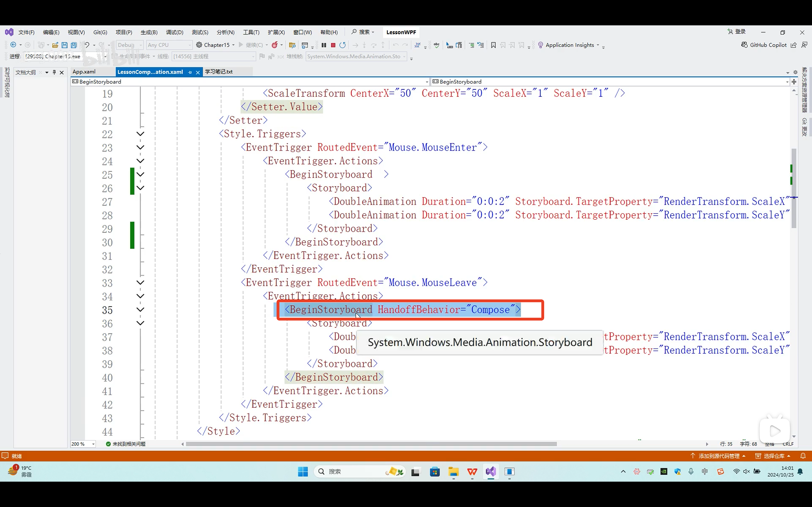This screenshot has height=507, width=812.
Task: Switch to the App.xaml tab
Action: [84, 72]
